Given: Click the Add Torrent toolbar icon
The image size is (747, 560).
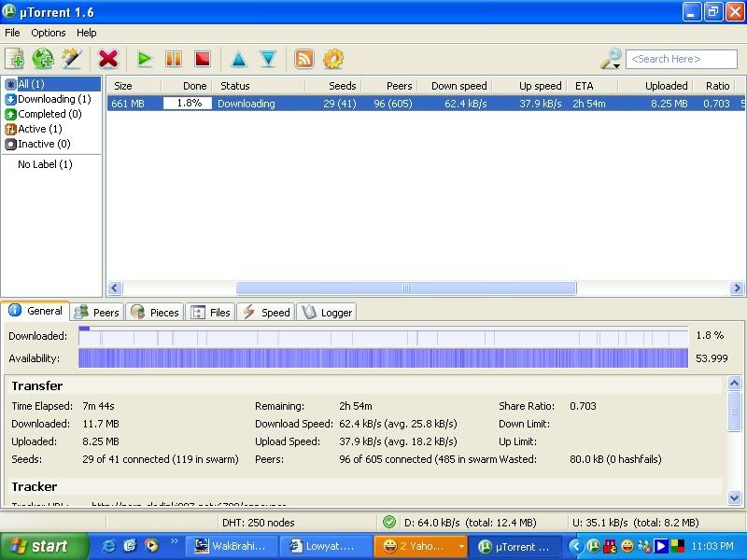Looking at the screenshot, I should 14,59.
